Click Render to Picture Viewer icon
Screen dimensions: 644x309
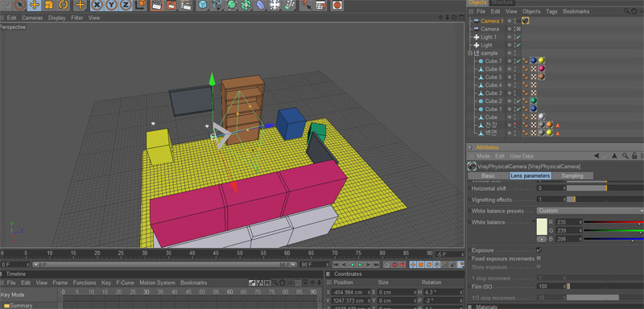coord(171,5)
